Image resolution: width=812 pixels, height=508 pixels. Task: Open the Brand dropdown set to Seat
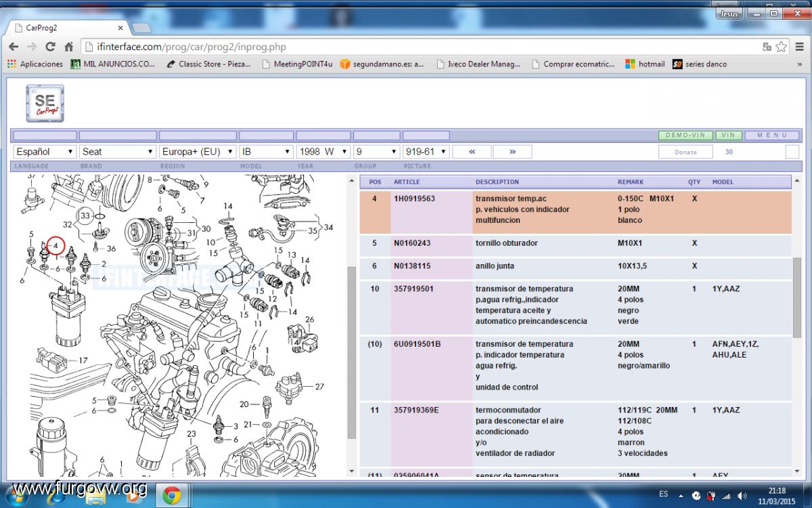click(118, 152)
